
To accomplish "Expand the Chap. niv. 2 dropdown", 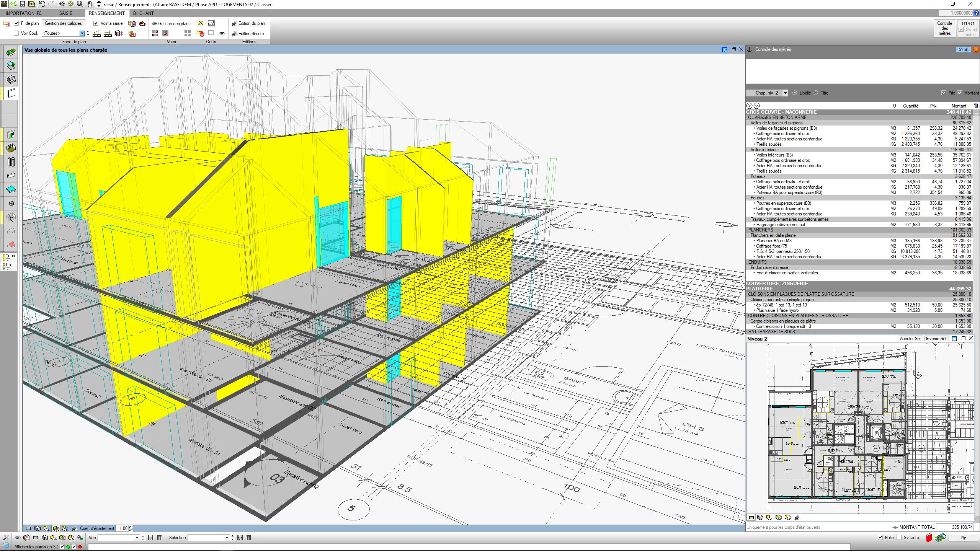I will point(767,93).
